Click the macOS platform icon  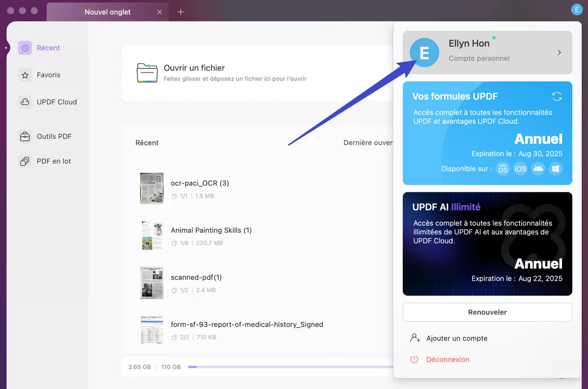(503, 169)
